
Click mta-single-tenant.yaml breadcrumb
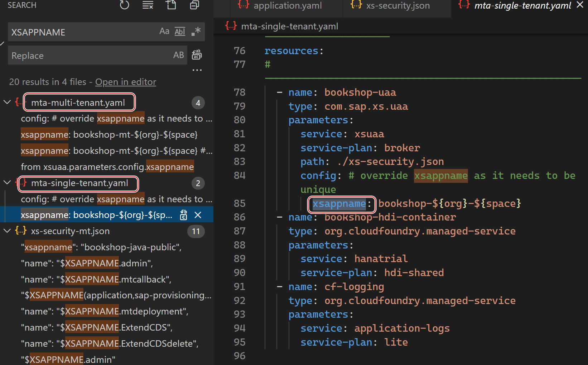coord(289,27)
